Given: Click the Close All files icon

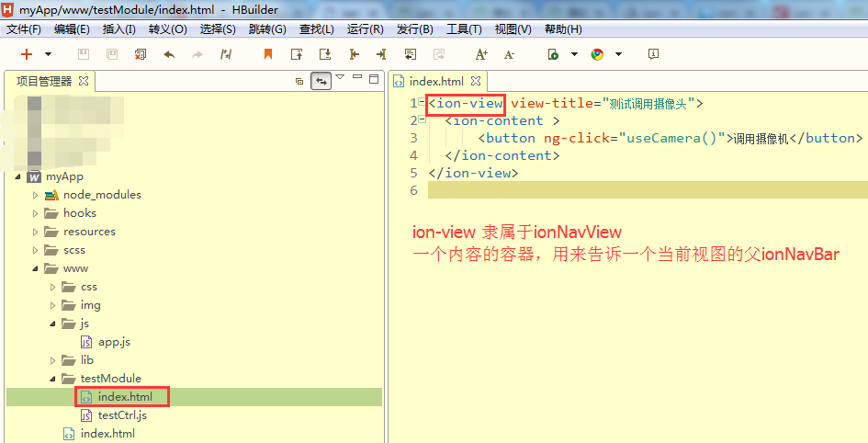Looking at the screenshot, I should (141, 54).
